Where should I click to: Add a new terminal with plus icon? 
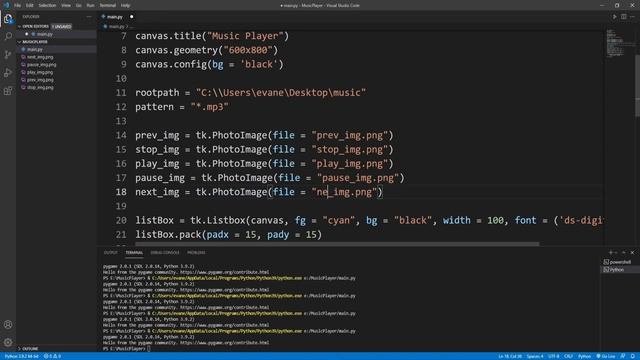[x=611, y=253]
